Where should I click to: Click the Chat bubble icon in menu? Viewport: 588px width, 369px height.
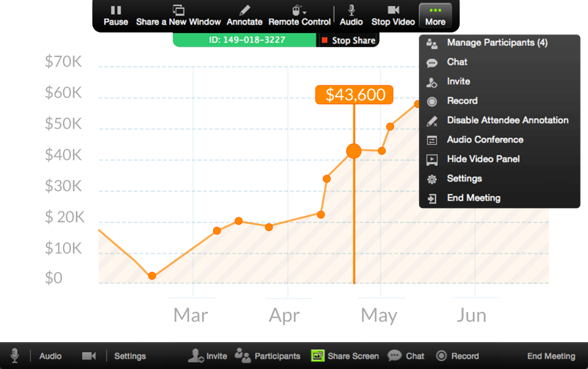point(432,63)
